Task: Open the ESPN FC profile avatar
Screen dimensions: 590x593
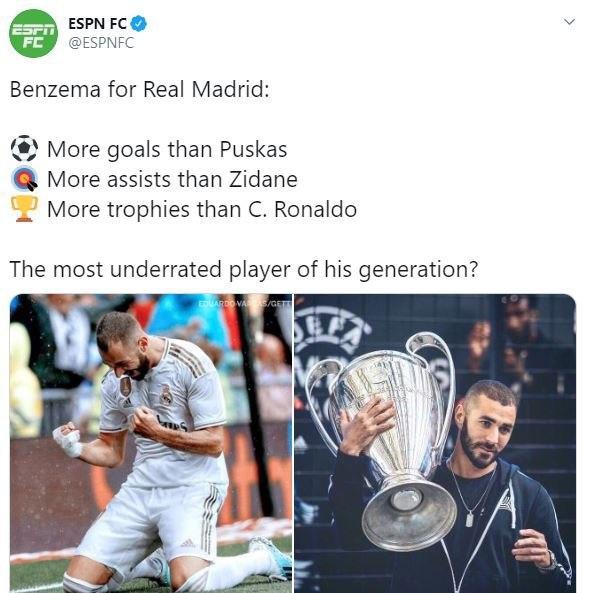Action: [33, 33]
